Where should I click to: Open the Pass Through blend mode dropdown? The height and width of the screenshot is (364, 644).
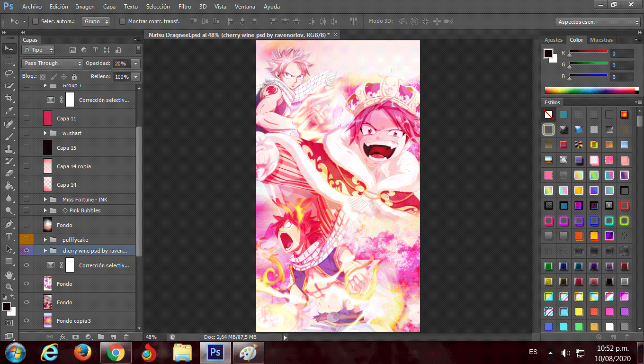(53, 63)
